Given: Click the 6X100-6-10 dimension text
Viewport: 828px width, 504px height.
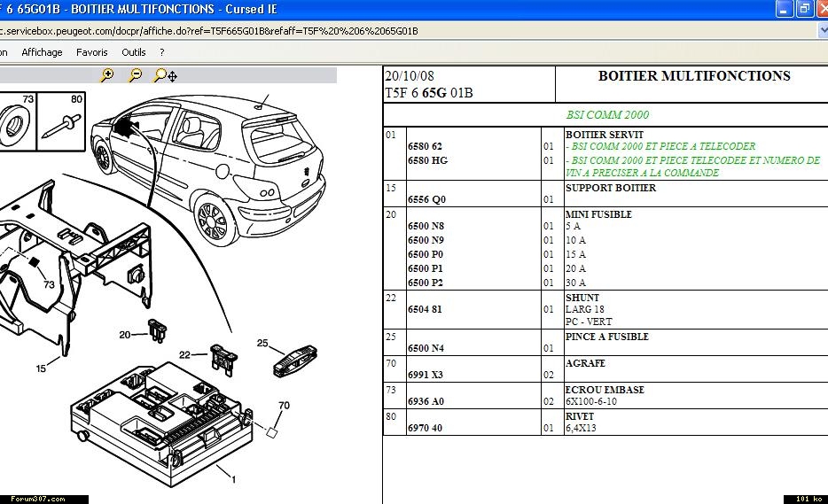Looking at the screenshot, I should (591, 401).
